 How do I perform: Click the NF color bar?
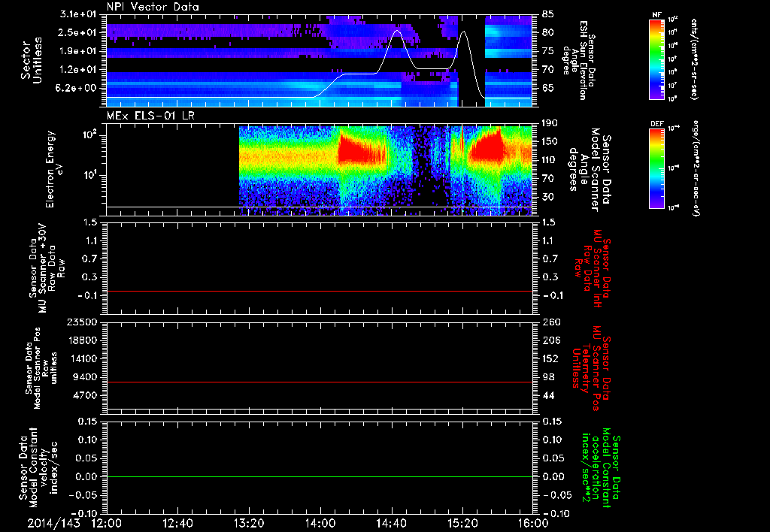coord(656,59)
